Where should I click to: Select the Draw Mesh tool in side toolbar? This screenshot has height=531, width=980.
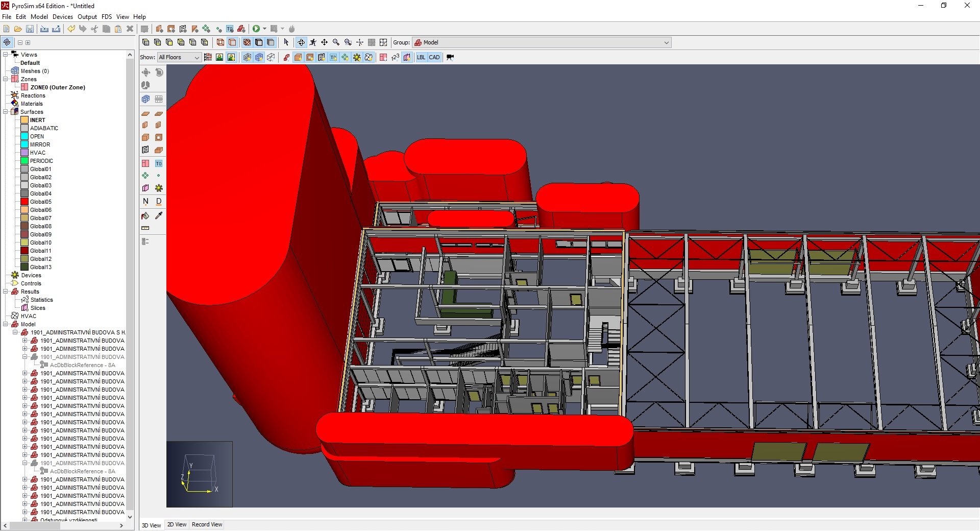tap(145, 99)
